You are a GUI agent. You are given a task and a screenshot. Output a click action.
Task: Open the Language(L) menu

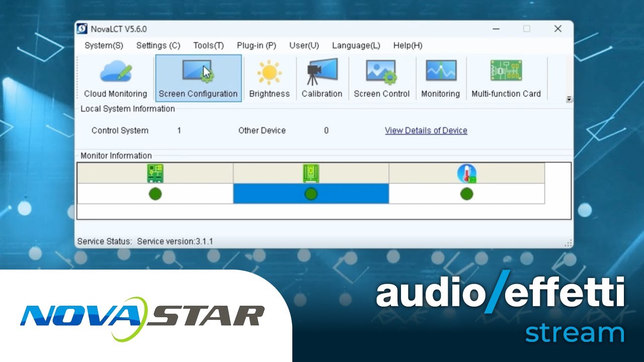pyautogui.click(x=356, y=45)
